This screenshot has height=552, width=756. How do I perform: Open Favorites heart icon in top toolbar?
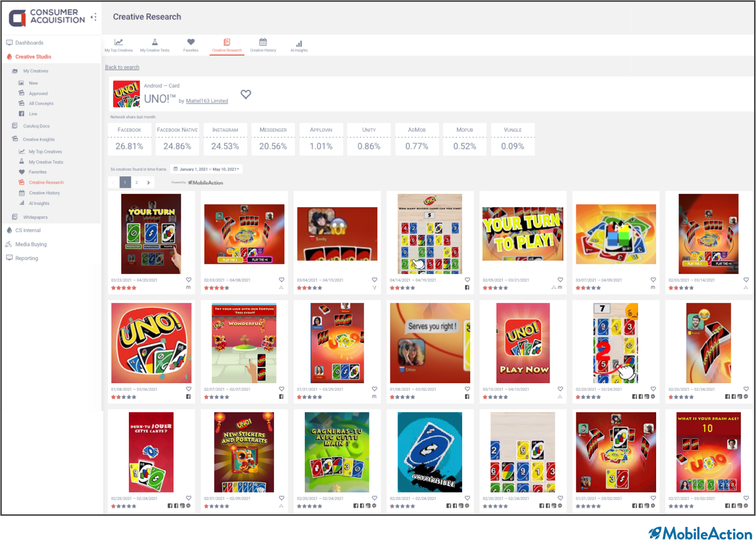tap(191, 42)
